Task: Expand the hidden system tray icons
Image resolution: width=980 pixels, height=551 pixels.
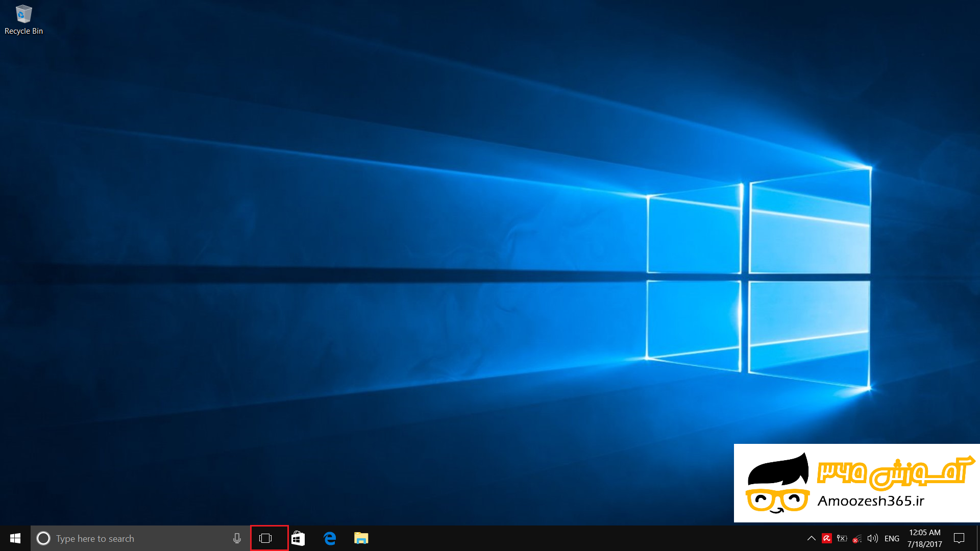Action: [811, 538]
